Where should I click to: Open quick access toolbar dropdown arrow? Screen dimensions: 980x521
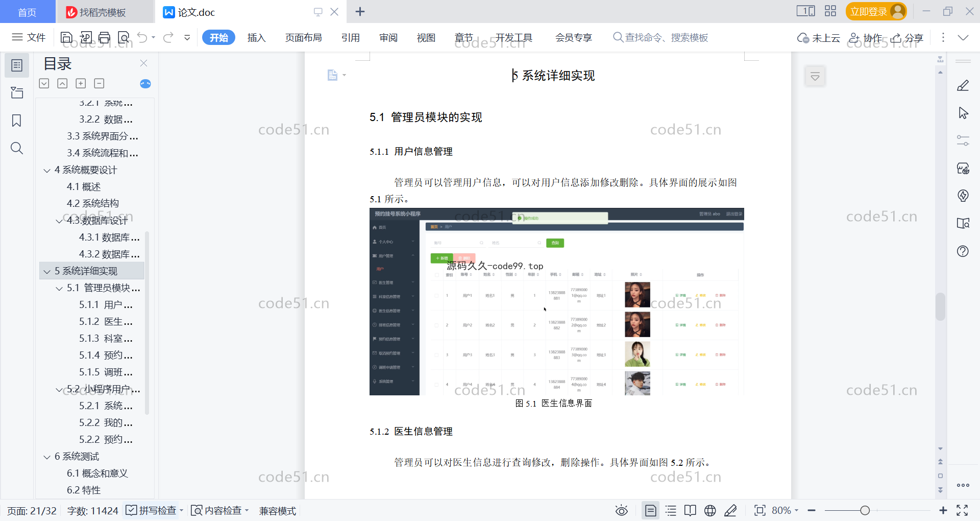(187, 37)
